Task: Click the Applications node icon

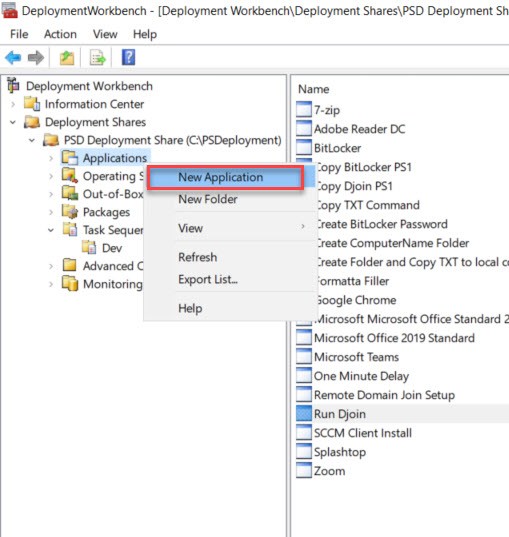Action: (x=70, y=158)
